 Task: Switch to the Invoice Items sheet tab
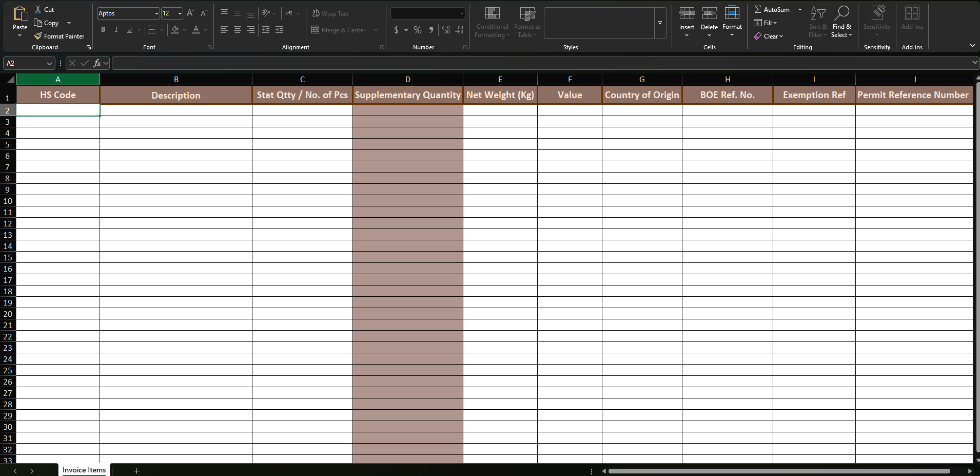click(x=84, y=470)
